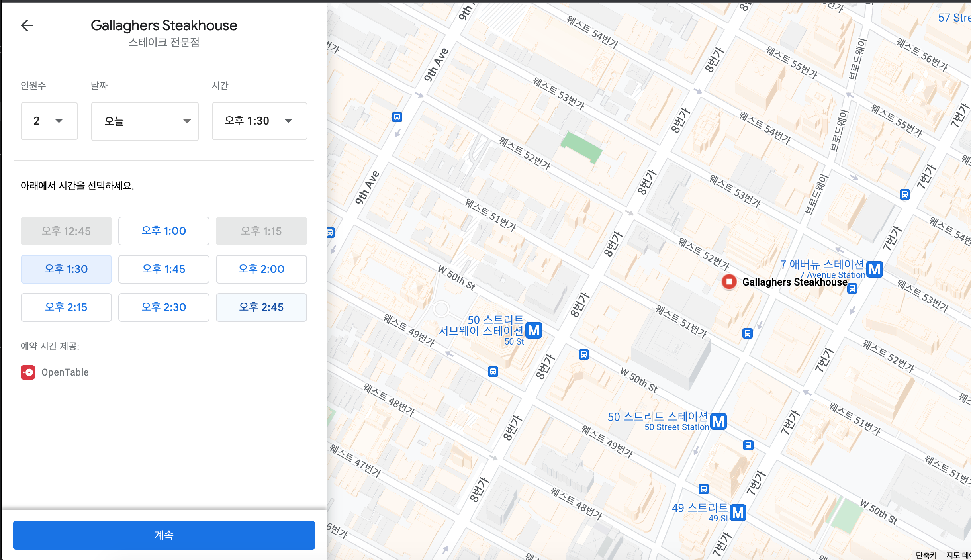Open 49 스트리트 metro icon
Screen dimensions: 971x560
(738, 513)
